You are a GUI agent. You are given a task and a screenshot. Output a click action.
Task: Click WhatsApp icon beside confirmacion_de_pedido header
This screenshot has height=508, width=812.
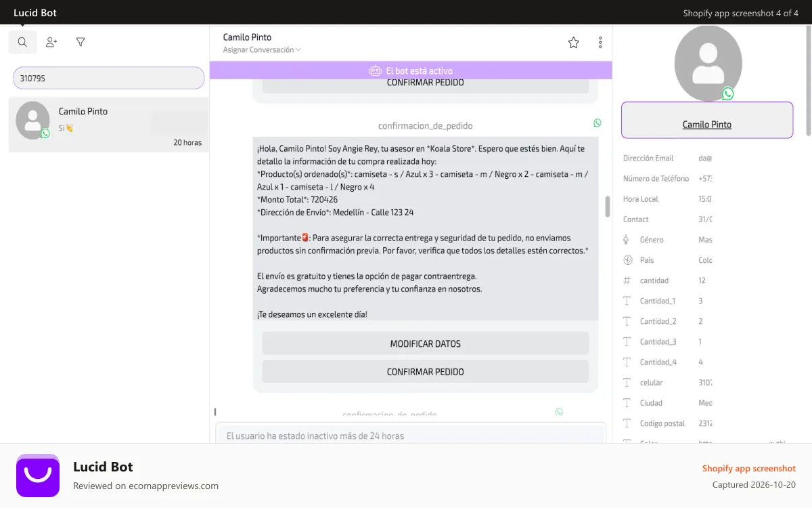597,123
